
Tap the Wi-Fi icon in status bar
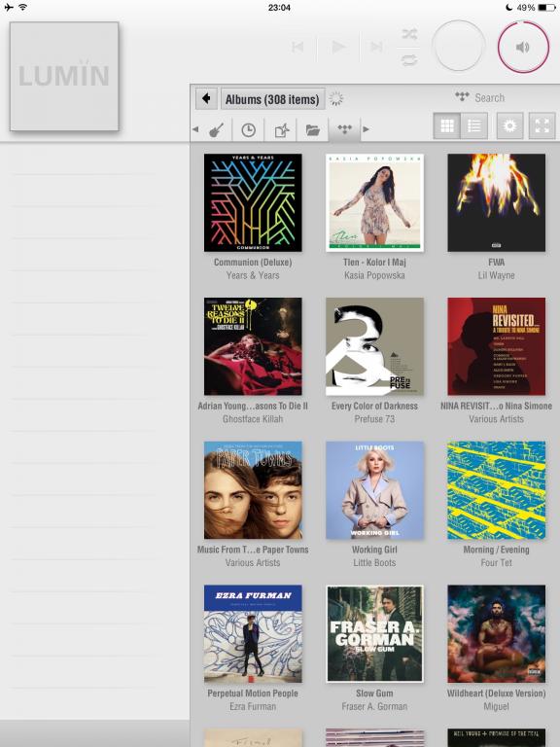click(23, 7)
